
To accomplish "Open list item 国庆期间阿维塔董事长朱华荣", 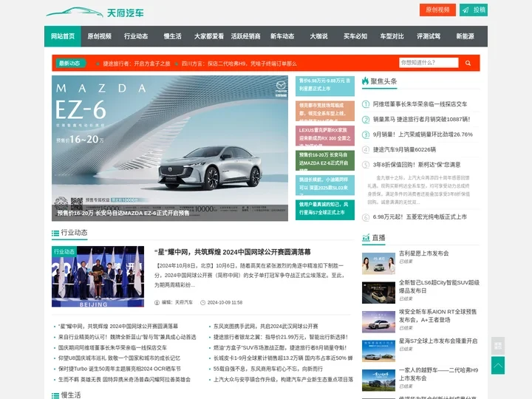I will pos(112,348).
